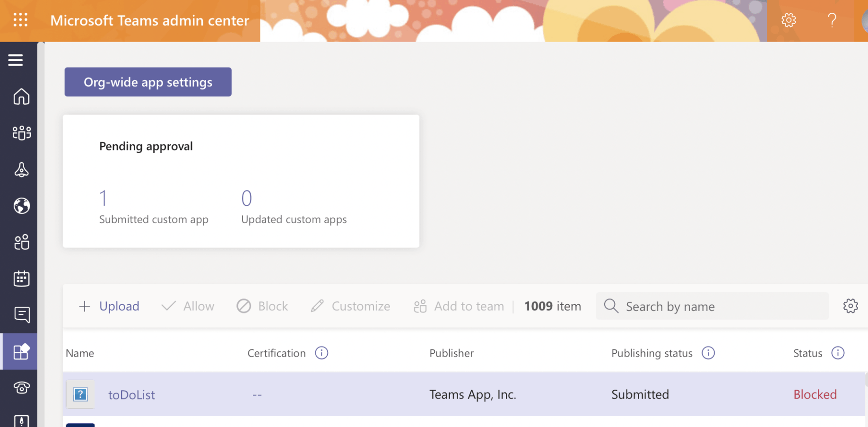
Task: Click Org-wide app settings button
Action: (148, 82)
